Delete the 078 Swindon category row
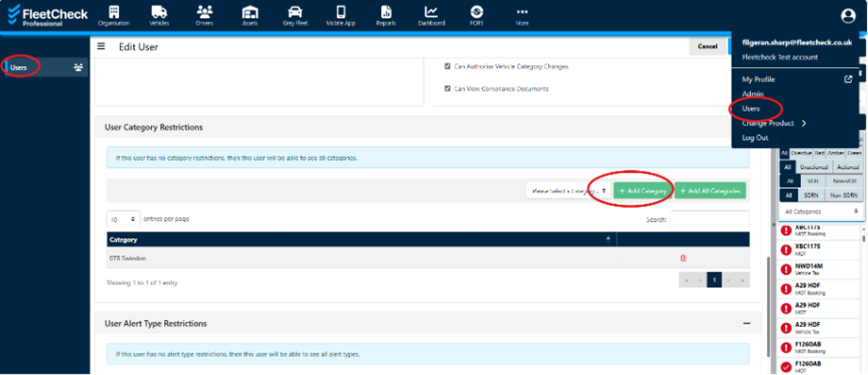The width and height of the screenshot is (868, 375). click(x=683, y=258)
